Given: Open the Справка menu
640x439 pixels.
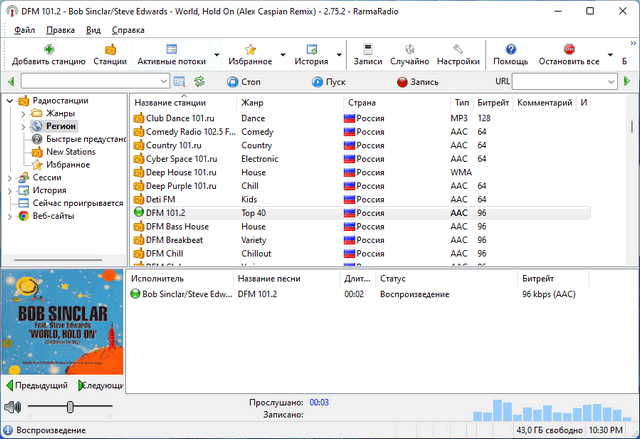Looking at the screenshot, I should (x=128, y=30).
